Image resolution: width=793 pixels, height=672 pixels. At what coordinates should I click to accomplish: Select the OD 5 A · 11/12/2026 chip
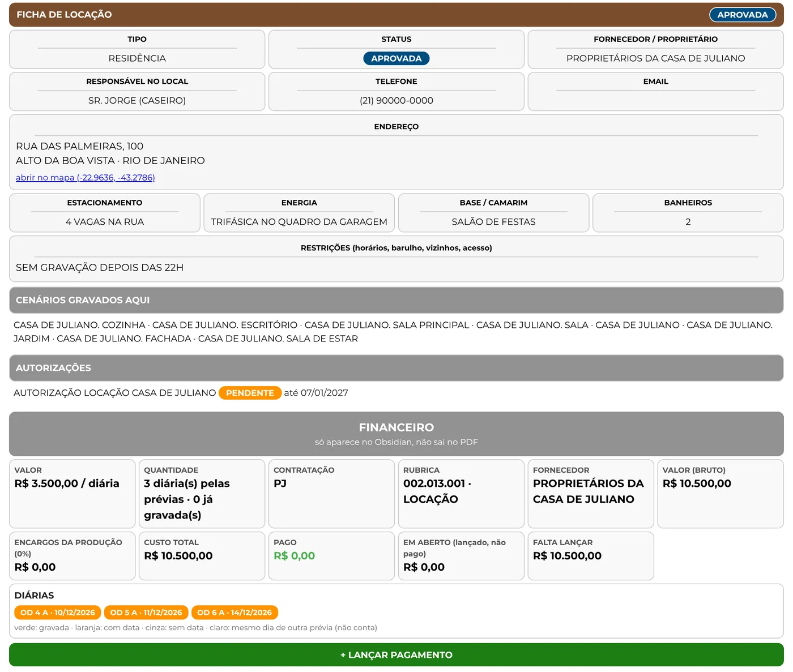tap(146, 613)
